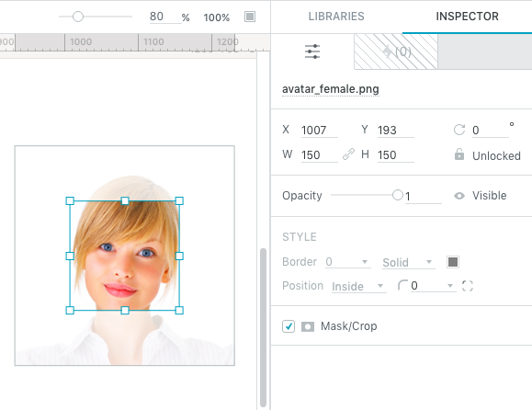
Task: Toggle the Visible eye icon
Action: [x=459, y=196]
